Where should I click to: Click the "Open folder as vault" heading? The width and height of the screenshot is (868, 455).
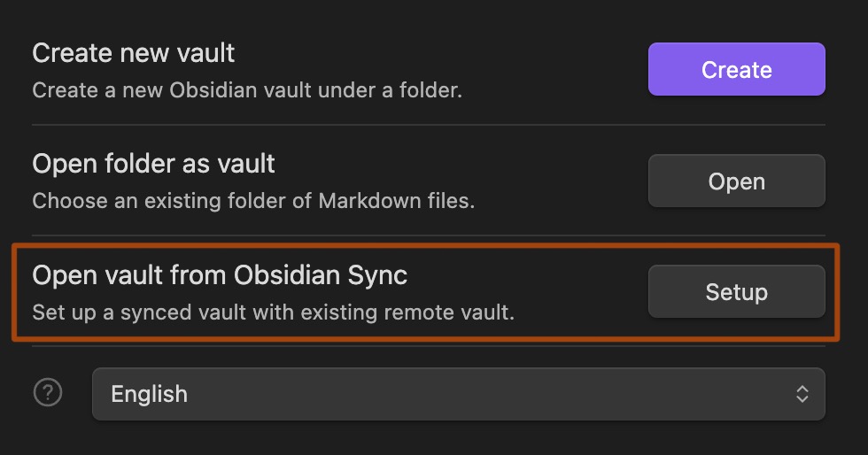(x=153, y=164)
